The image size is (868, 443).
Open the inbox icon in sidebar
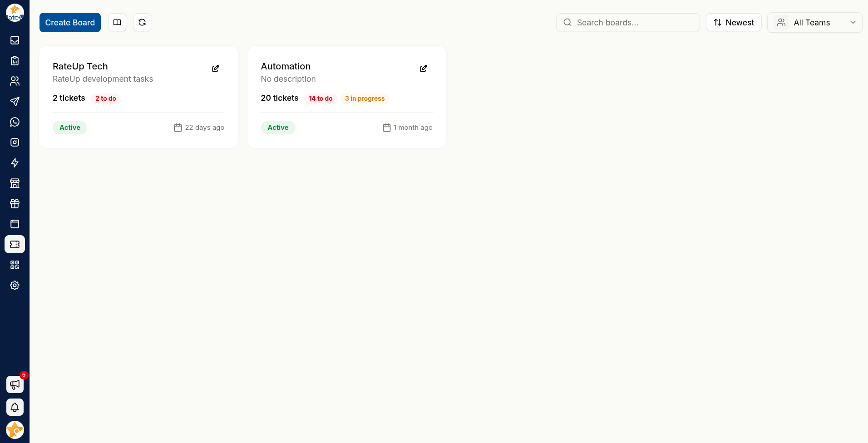[15, 40]
